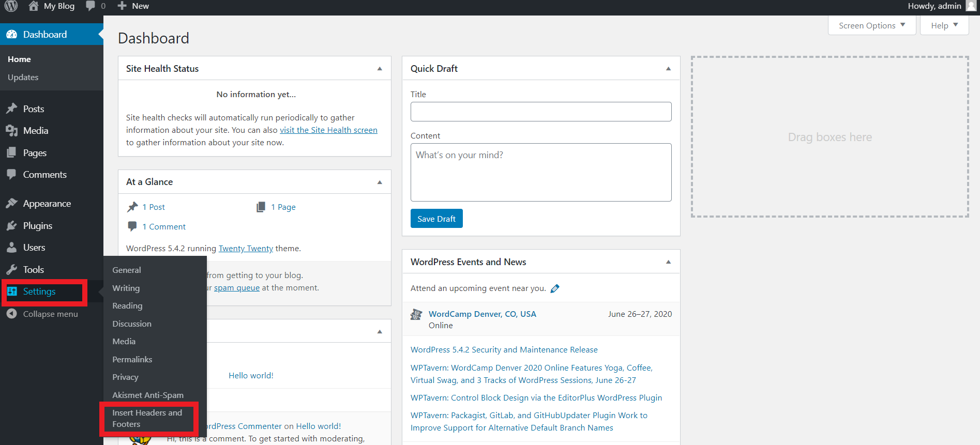
Task: Open the Help dropdown
Action: pyautogui.click(x=944, y=25)
